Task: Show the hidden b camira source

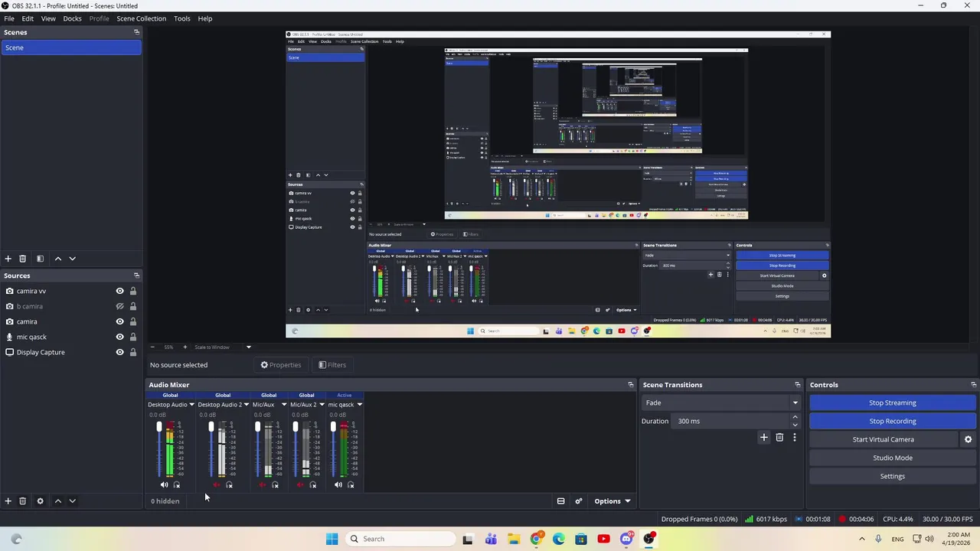Action: [x=119, y=306]
